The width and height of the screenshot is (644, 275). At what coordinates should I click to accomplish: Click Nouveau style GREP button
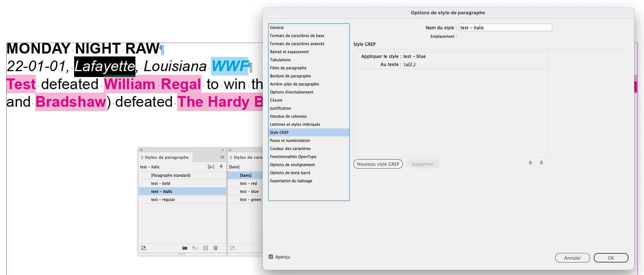pos(378,164)
